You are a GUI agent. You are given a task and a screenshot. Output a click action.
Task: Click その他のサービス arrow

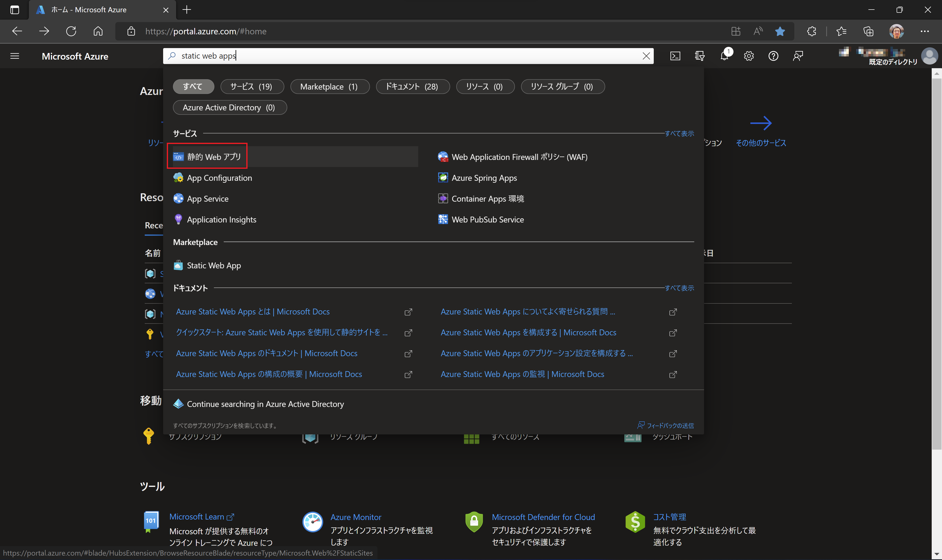[x=760, y=123]
